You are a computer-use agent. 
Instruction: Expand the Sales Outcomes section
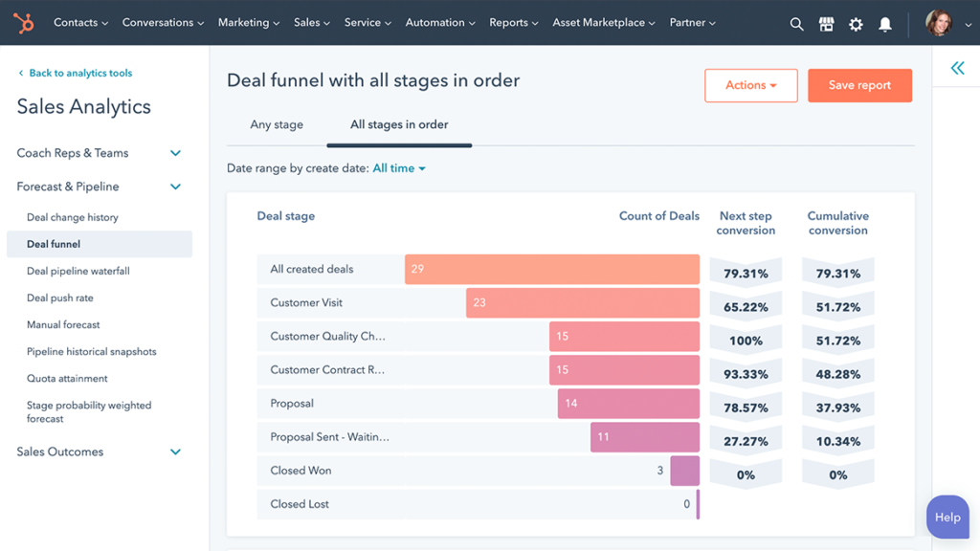[x=175, y=452]
